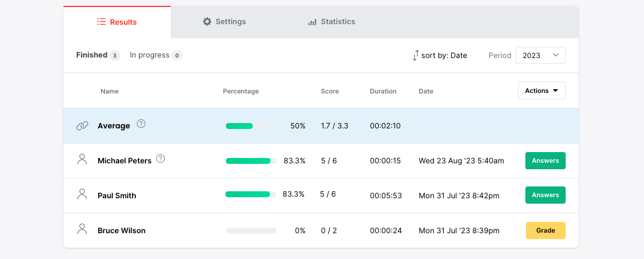Image resolution: width=644 pixels, height=259 pixels.
Task: View Michael Peters' Answers
Action: click(x=545, y=161)
